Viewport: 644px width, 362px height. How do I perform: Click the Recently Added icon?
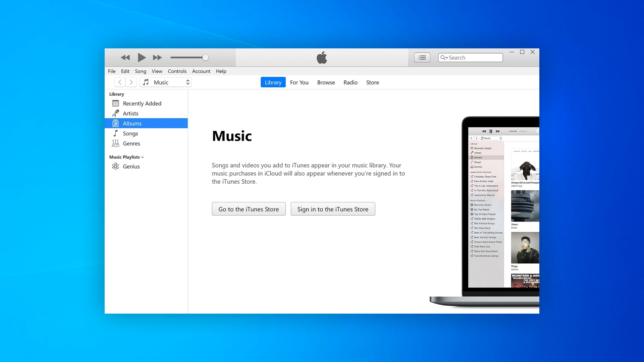tap(116, 103)
